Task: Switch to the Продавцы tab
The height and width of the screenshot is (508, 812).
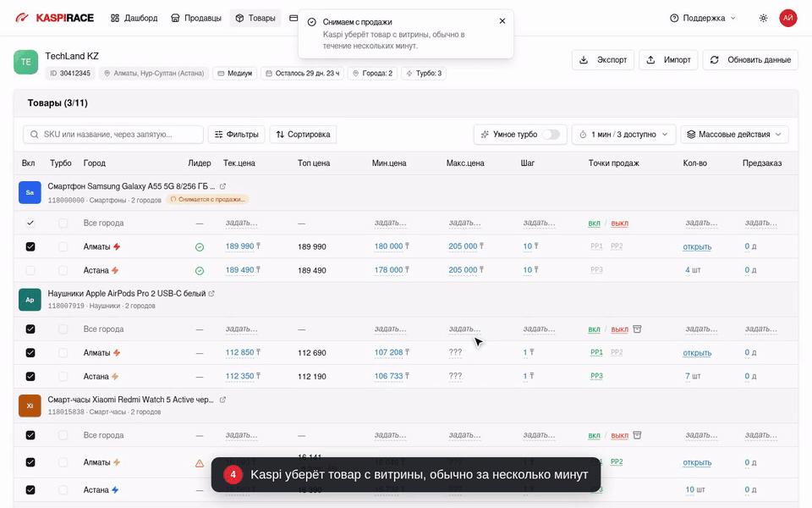Action: coord(196,18)
